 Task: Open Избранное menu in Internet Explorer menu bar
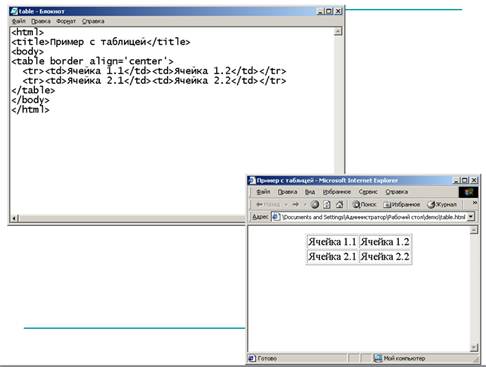point(337,192)
